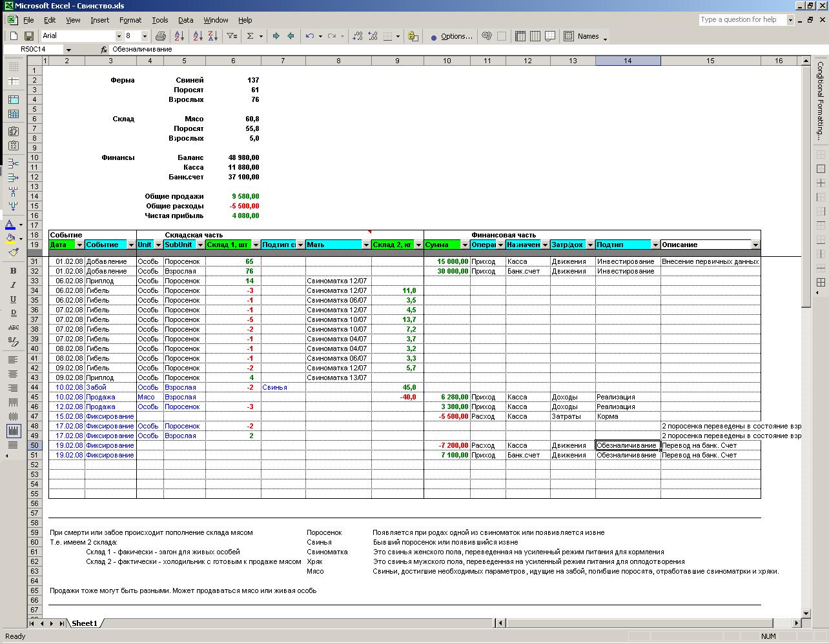Image resolution: width=829 pixels, height=644 pixels.
Task: Select the Sheet1 tab
Action: [85, 623]
